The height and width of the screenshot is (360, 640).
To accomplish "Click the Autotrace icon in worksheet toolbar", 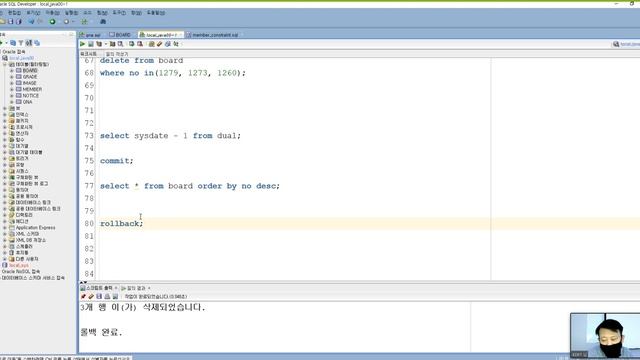I will pos(112,44).
